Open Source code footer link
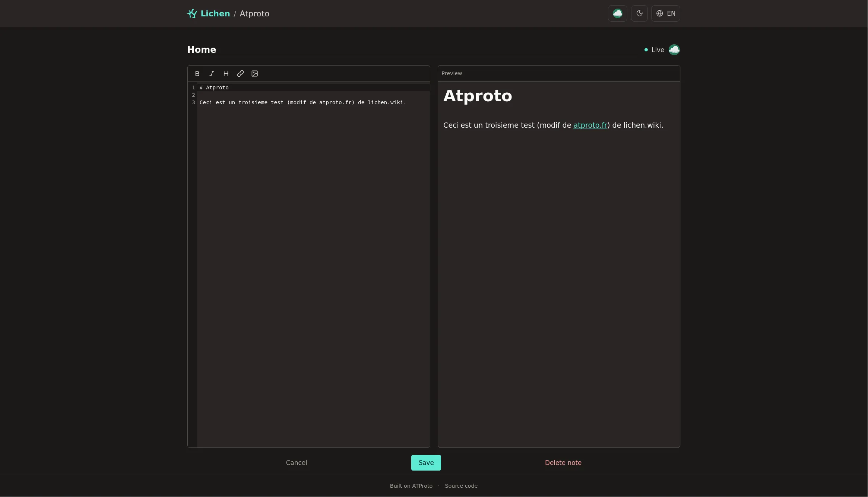Viewport: 868px width, 497px height. [x=461, y=486]
